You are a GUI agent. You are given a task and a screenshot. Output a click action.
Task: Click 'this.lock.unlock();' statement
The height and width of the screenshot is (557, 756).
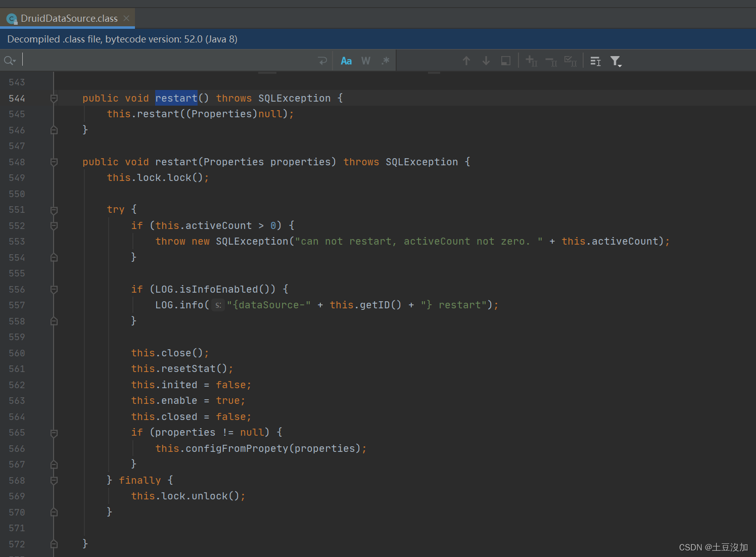(188, 496)
